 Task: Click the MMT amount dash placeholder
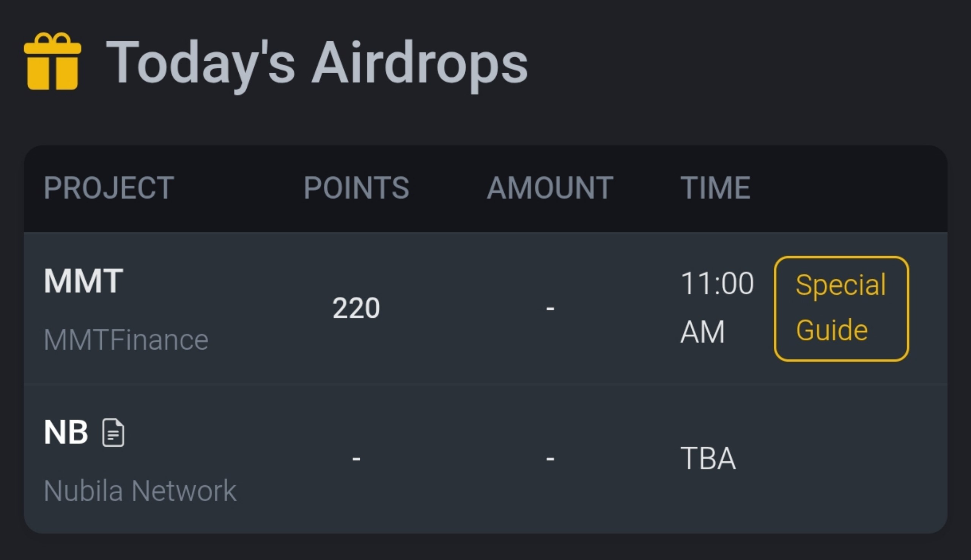click(x=550, y=308)
